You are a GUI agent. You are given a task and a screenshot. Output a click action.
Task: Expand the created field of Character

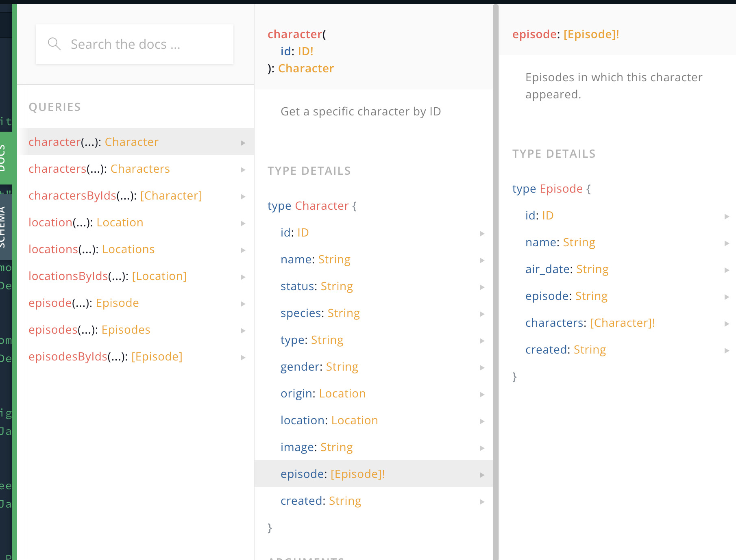(482, 501)
